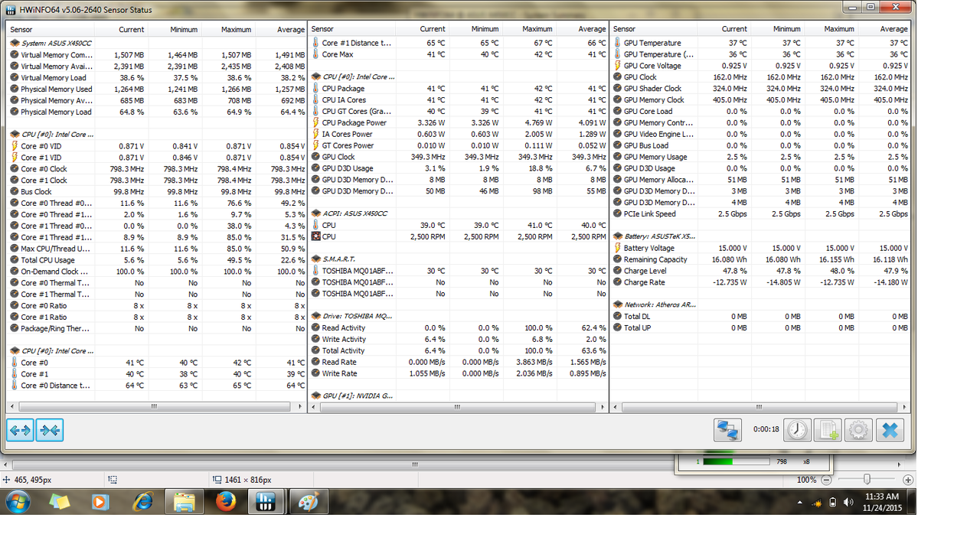Image resolution: width=980 pixels, height=547 pixels.
Task: Select the 'Battery Voltage' row
Action: [x=760, y=248]
